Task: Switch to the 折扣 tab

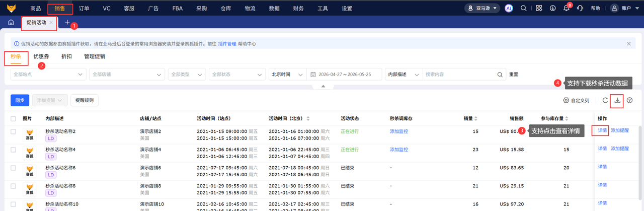Action: 66,56
